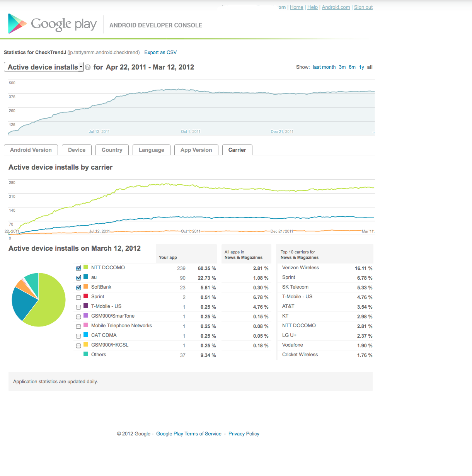Open the Privacy Policy link

tap(244, 434)
